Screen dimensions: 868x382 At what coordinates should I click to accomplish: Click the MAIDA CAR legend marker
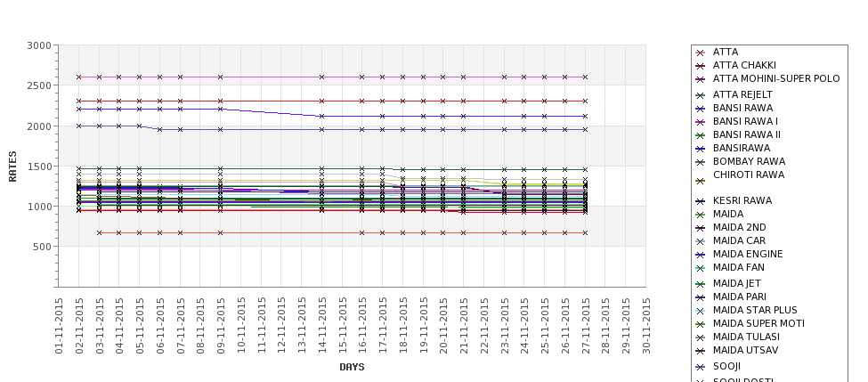(701, 240)
